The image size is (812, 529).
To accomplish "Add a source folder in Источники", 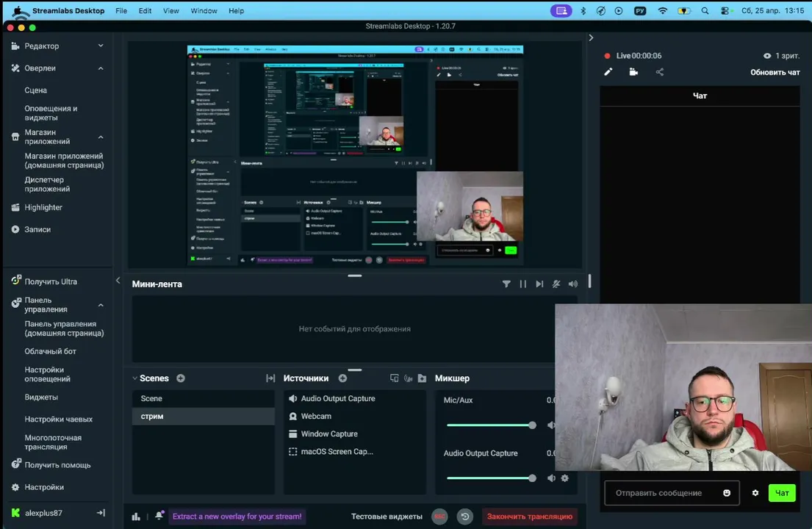I will pos(422,378).
